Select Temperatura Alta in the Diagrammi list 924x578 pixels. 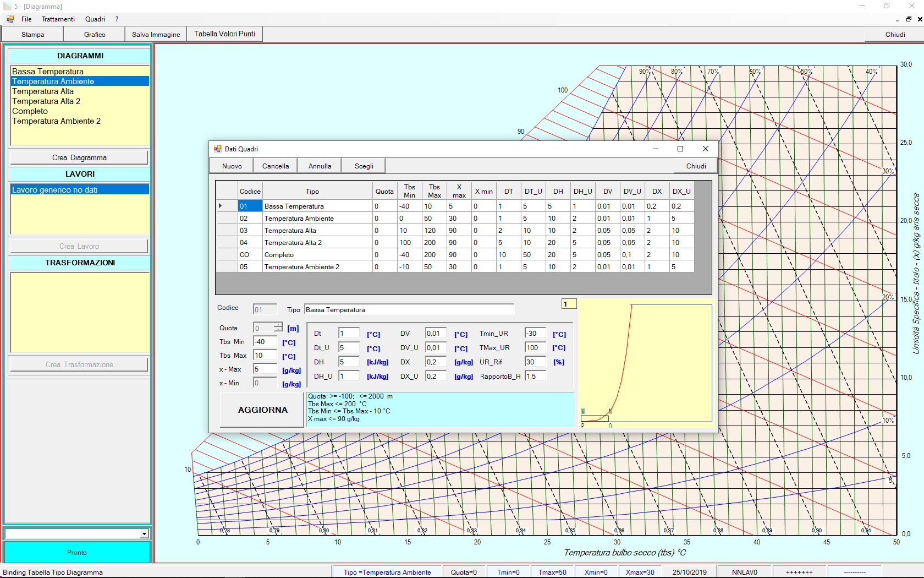point(80,91)
